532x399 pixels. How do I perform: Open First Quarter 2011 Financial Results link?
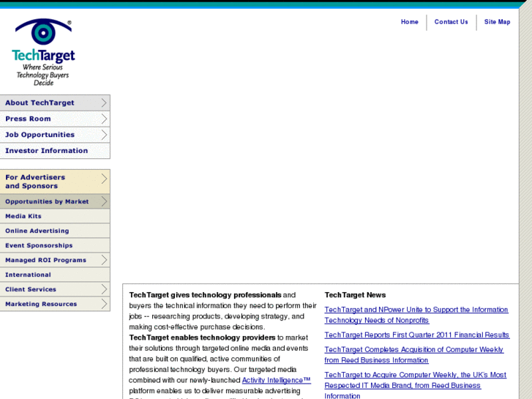tap(416, 335)
